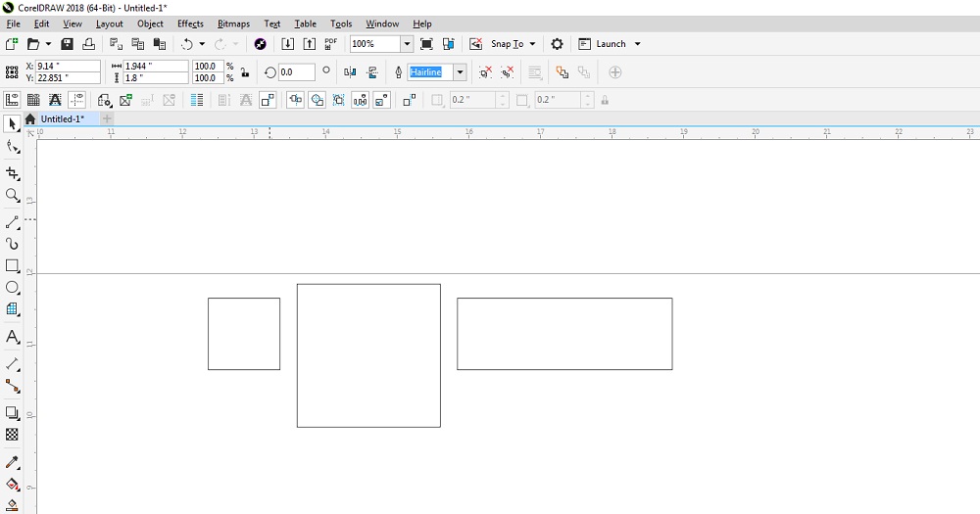
Task: Click the object height field 1.8
Action: pos(156,78)
